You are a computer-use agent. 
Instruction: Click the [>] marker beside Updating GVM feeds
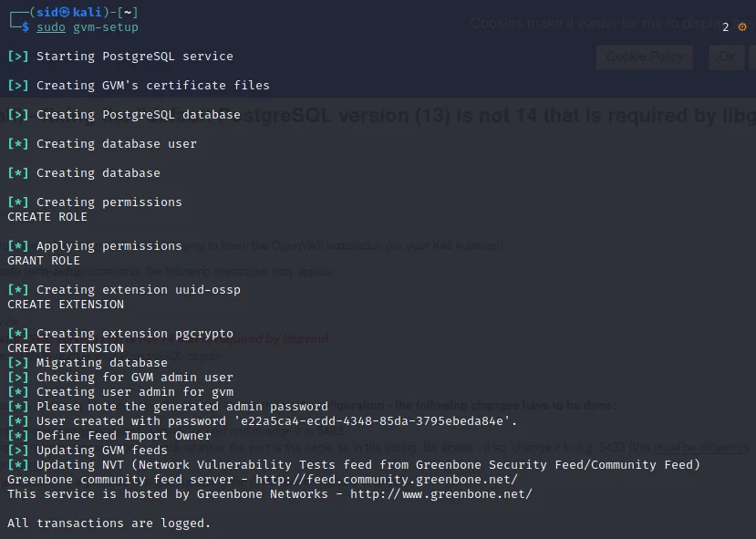pyautogui.click(x=18, y=451)
